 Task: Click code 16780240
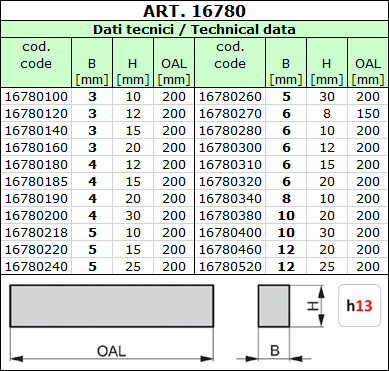click(36, 267)
